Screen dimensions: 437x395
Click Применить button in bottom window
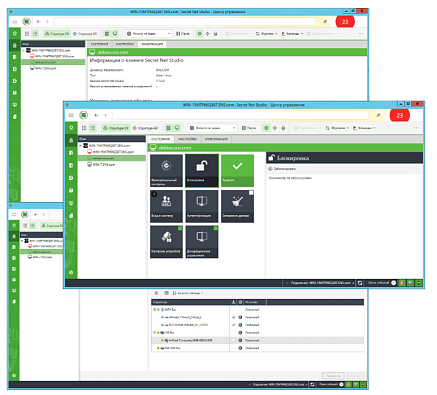coord(333,376)
